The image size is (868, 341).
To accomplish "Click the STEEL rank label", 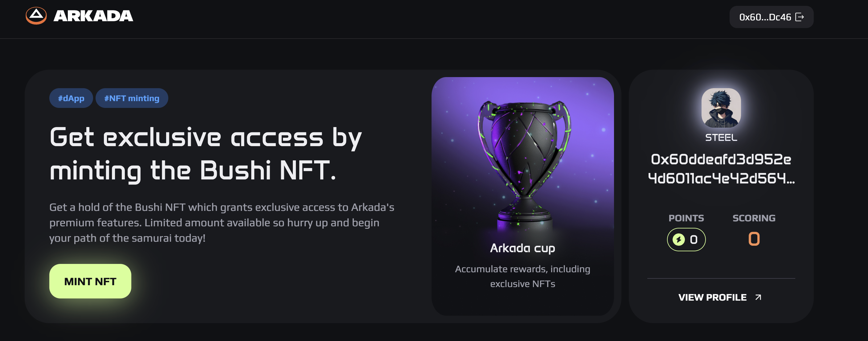I will (x=721, y=138).
